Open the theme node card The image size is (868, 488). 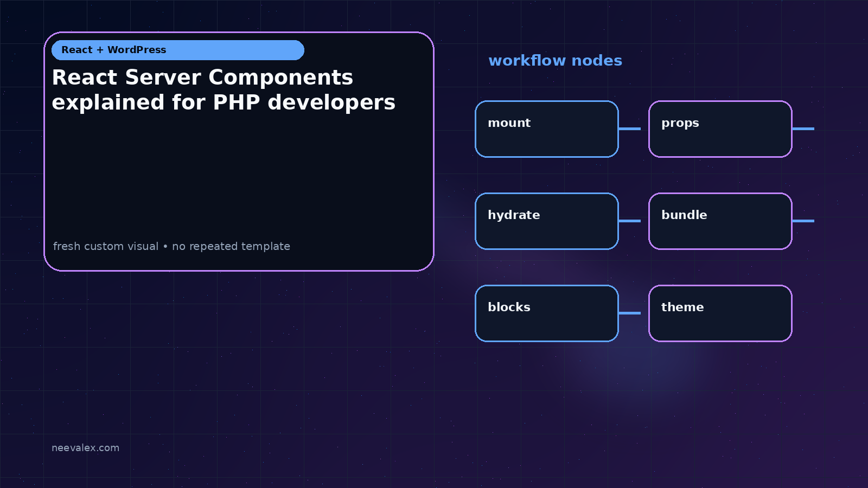pos(720,313)
